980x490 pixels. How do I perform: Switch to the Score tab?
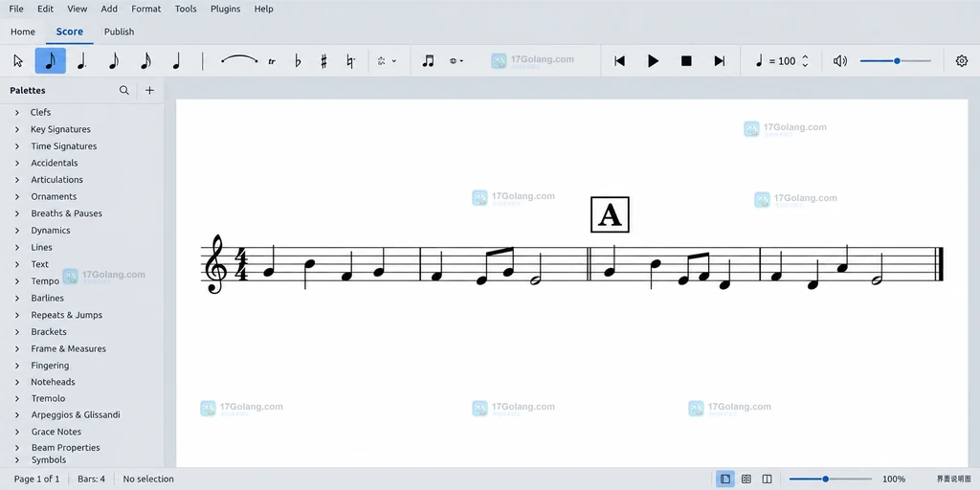[69, 32]
